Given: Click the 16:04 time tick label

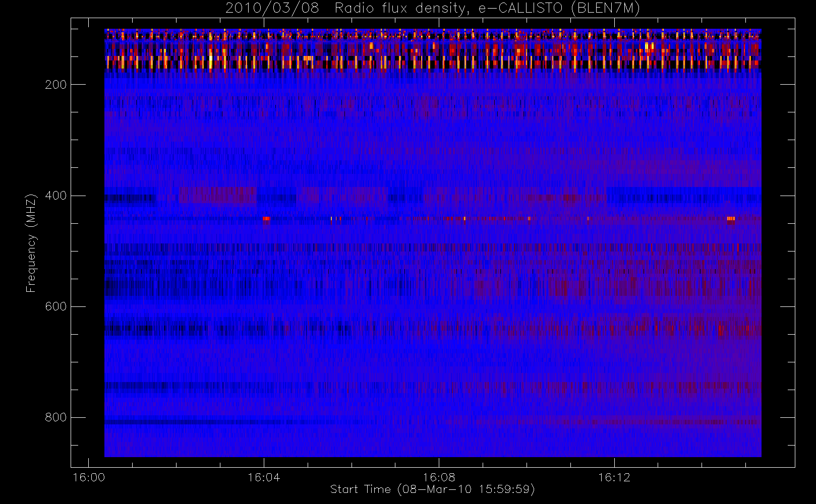Looking at the screenshot, I should click(x=264, y=477).
